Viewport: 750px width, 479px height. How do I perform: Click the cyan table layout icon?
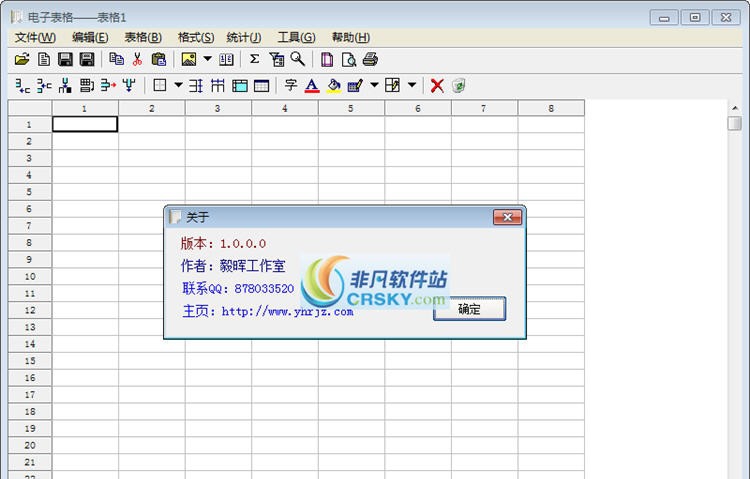coord(240,86)
